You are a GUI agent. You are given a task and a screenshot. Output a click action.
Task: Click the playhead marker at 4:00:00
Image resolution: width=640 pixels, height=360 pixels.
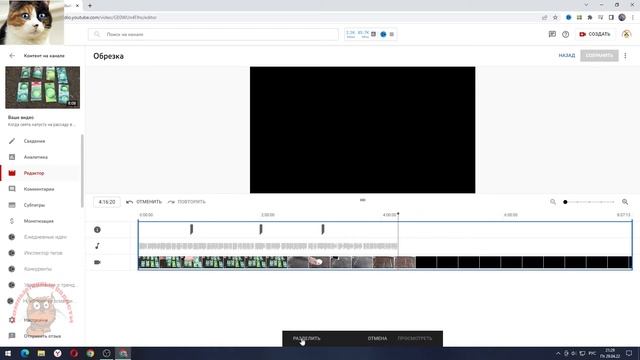(398, 214)
